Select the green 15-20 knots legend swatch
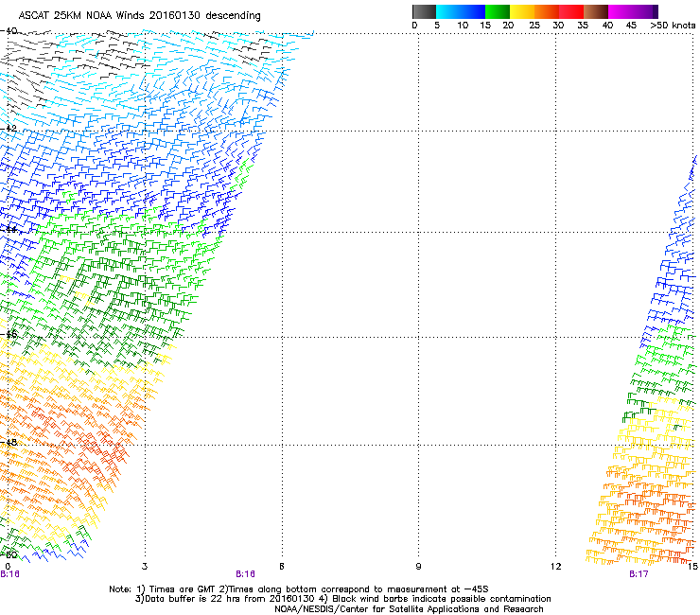 coord(498,11)
